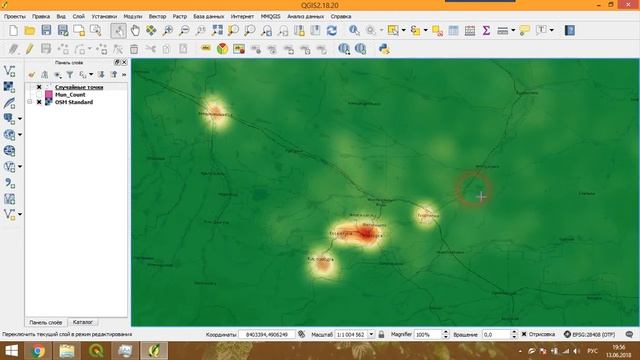Open the Help contents icon
This screenshot has width=640, height=360.
tap(570, 30)
